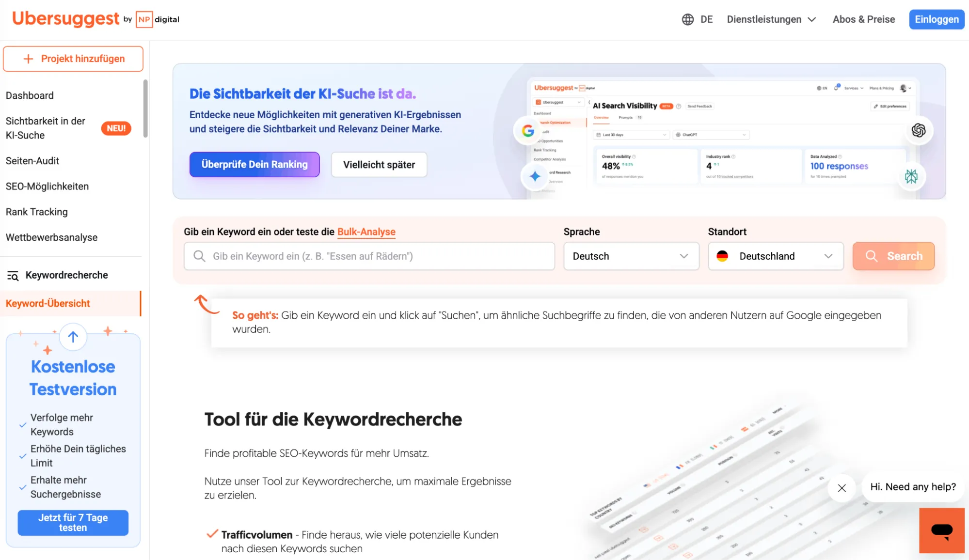Select the Keywordrecherche magnifier icon in the sidebar

click(x=13, y=275)
